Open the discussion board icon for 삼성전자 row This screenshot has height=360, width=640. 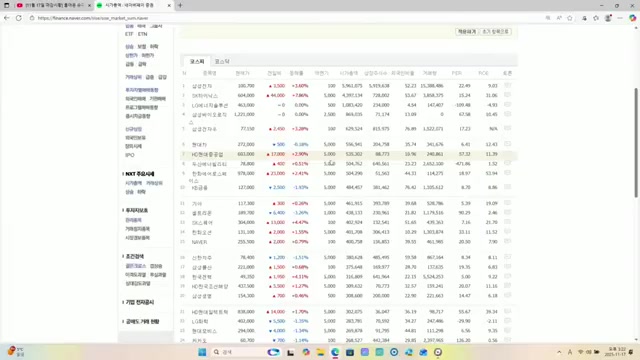pyautogui.click(x=507, y=85)
